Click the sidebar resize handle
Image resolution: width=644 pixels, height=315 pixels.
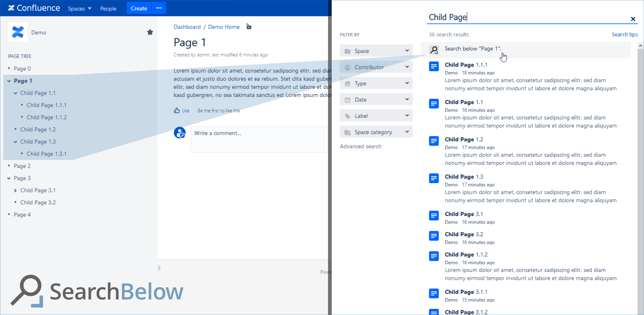[x=159, y=268]
